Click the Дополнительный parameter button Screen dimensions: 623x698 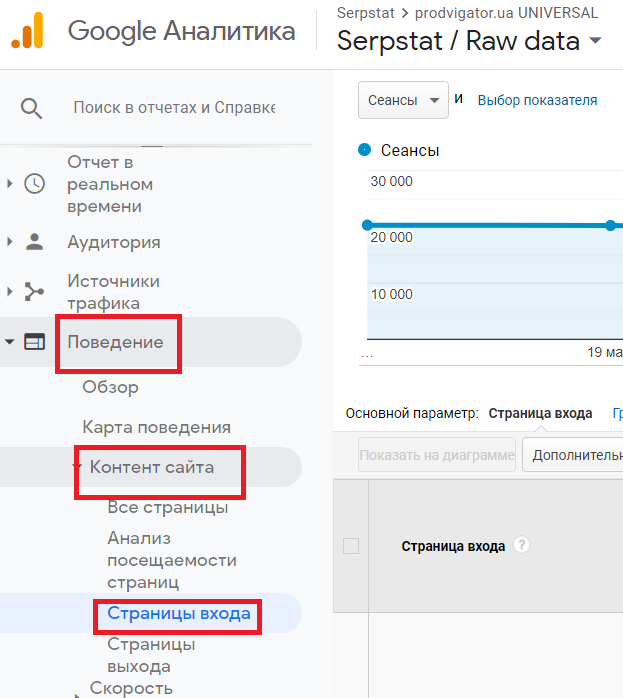(x=573, y=455)
